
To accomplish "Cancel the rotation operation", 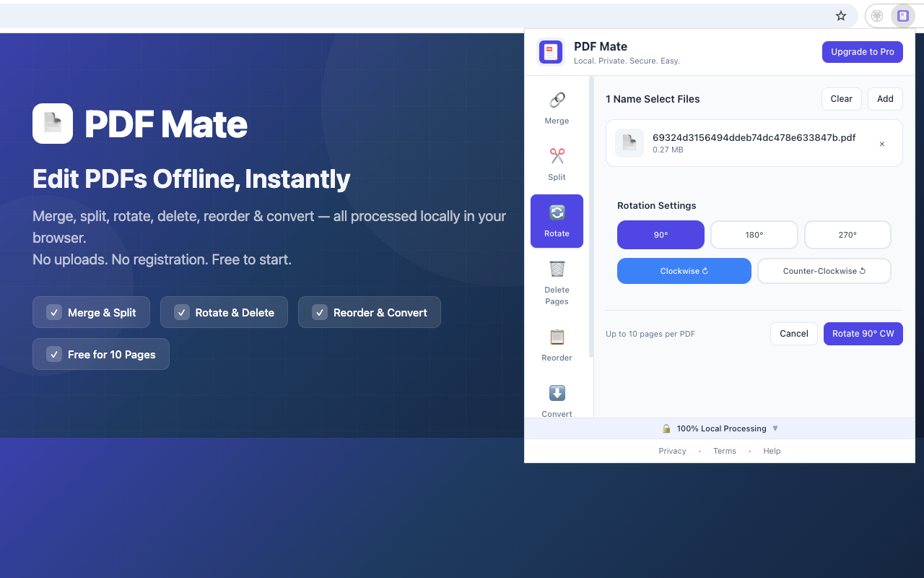I will 794,334.
